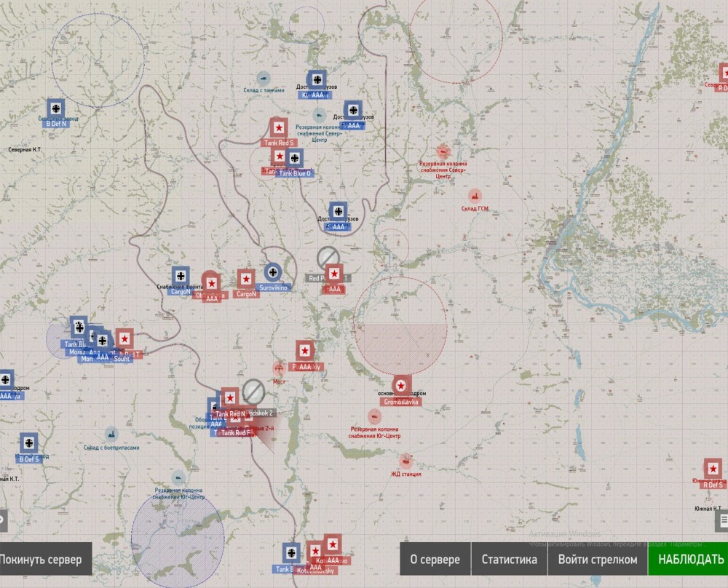728x588 pixels.
Task: Open the О сервере info panel
Action: (x=435, y=559)
